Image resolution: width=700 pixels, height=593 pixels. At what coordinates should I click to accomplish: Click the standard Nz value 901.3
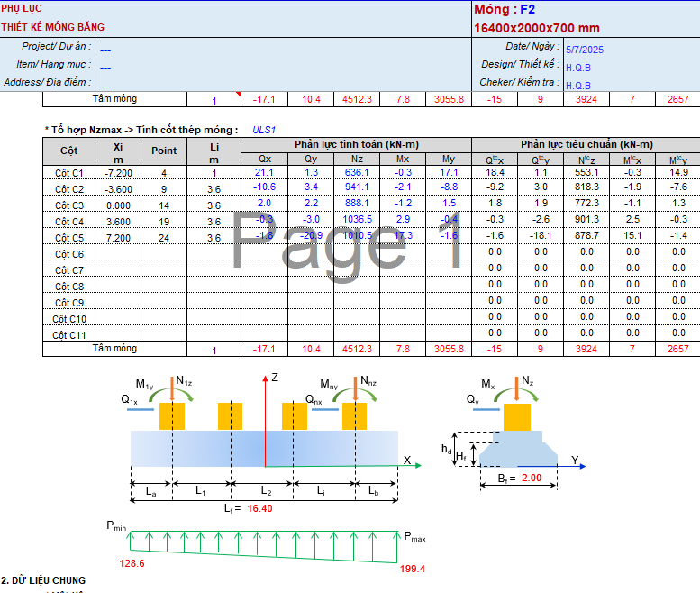(586, 219)
